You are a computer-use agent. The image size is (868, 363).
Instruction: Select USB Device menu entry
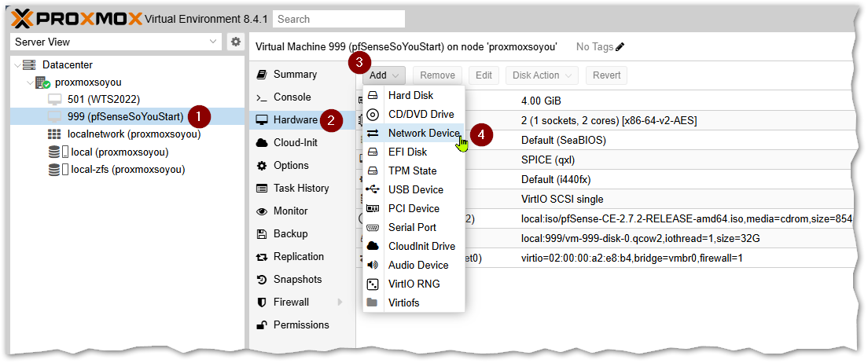pyautogui.click(x=415, y=190)
